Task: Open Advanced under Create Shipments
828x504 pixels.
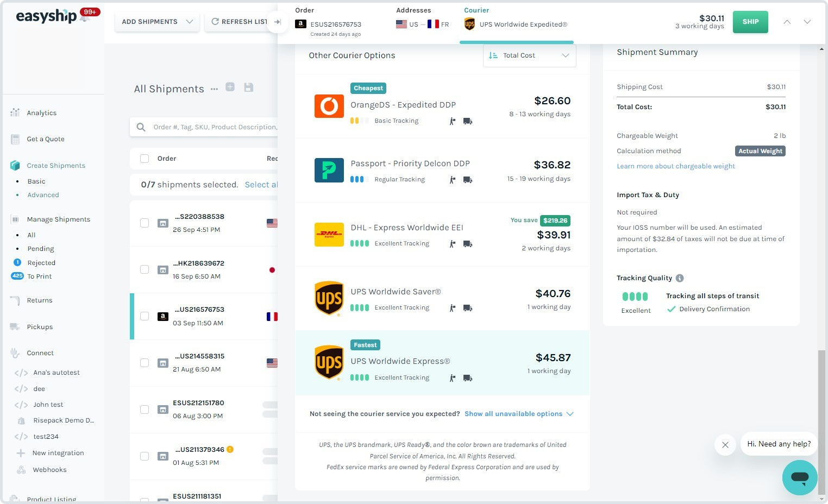Action: (43, 195)
